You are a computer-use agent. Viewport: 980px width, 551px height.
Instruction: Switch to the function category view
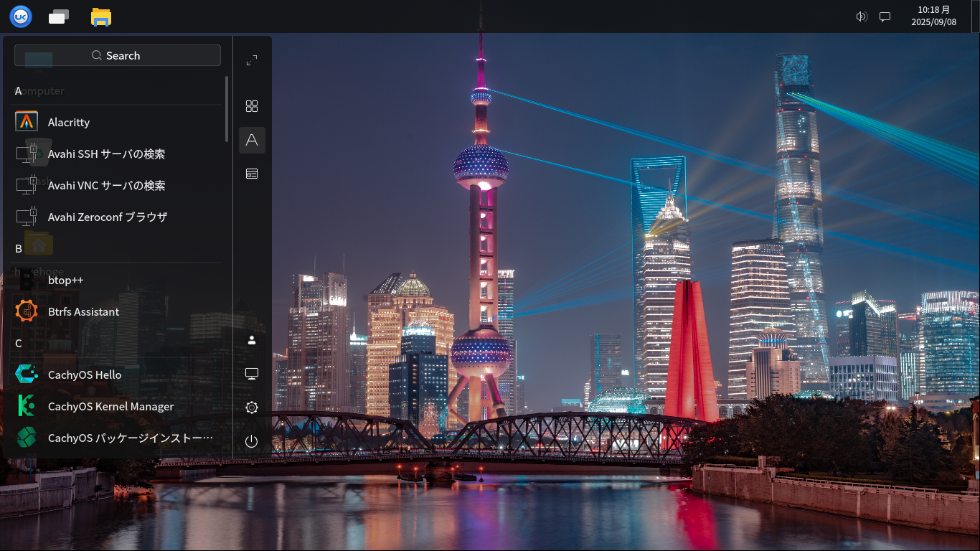[x=252, y=174]
